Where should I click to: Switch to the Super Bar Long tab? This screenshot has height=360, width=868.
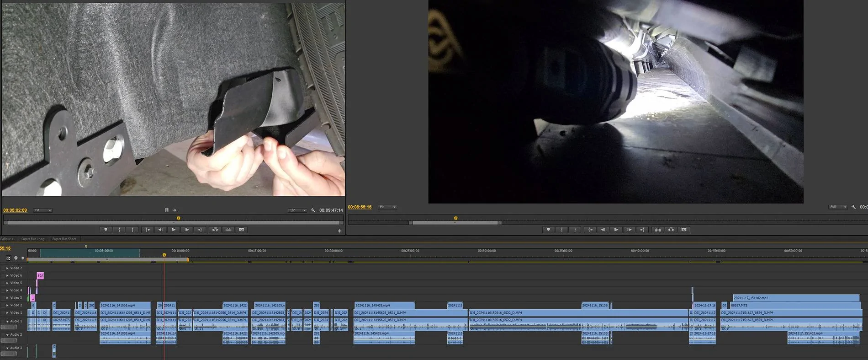click(x=33, y=239)
